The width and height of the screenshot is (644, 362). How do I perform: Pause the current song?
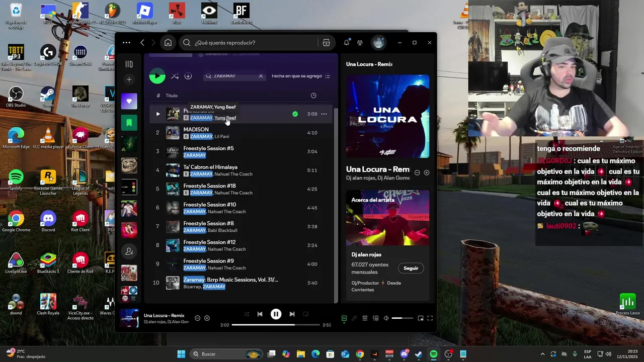(276, 314)
